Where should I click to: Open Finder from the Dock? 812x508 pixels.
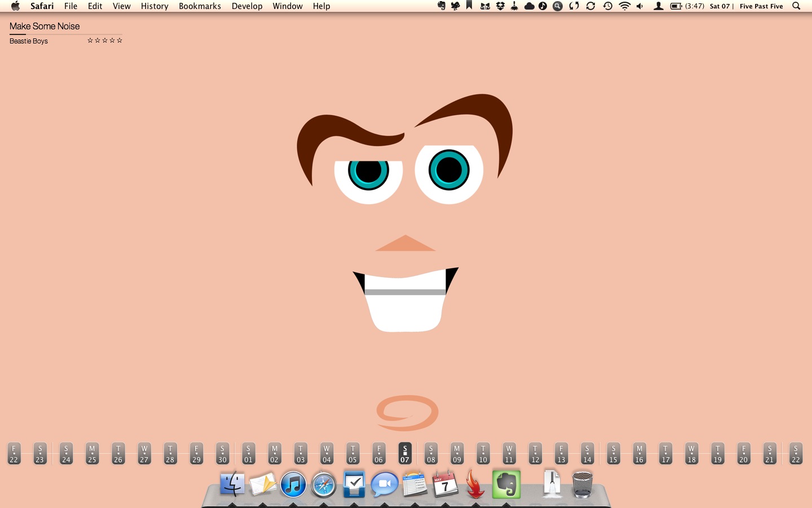pyautogui.click(x=232, y=484)
